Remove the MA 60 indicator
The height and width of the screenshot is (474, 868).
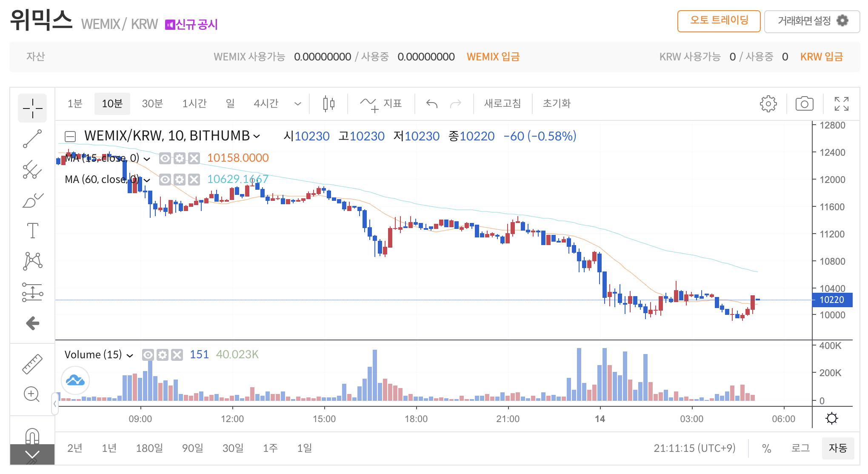(x=194, y=180)
